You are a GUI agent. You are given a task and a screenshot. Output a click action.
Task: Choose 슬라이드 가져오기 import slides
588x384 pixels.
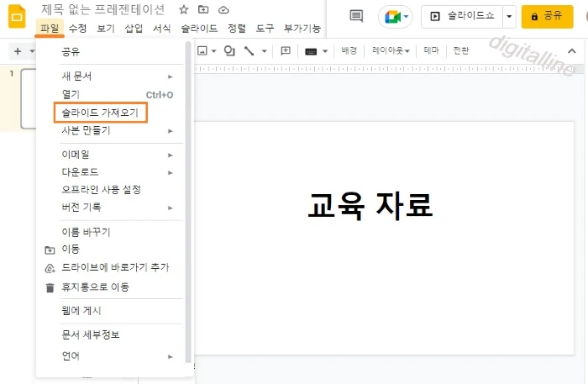101,113
